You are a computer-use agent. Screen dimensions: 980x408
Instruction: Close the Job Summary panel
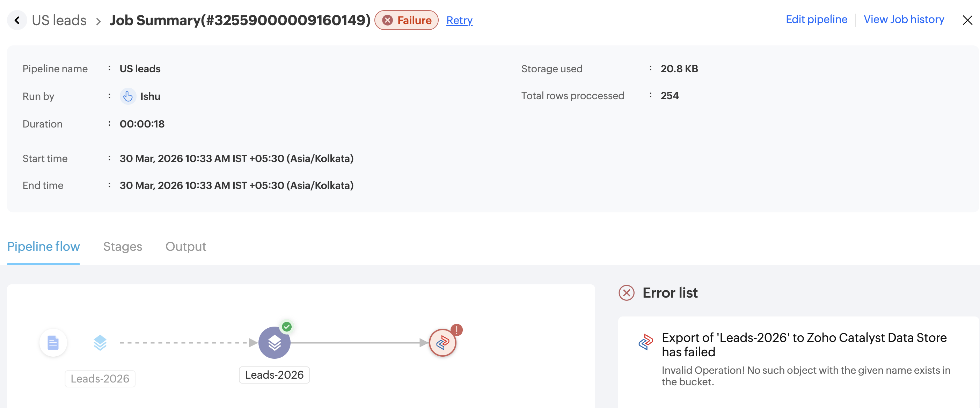point(967,20)
